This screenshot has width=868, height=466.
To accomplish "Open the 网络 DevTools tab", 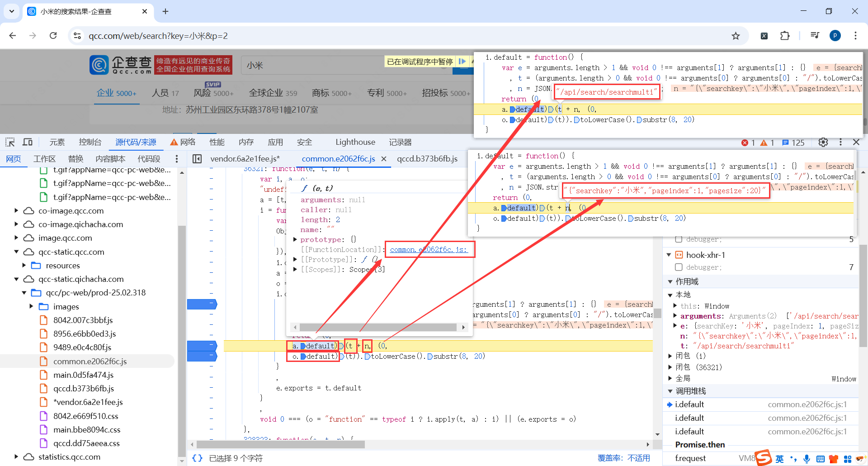I will tap(183, 142).
